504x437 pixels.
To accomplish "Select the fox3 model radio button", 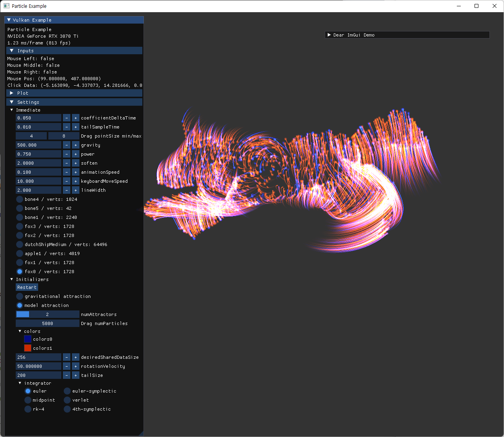I will tap(20, 226).
